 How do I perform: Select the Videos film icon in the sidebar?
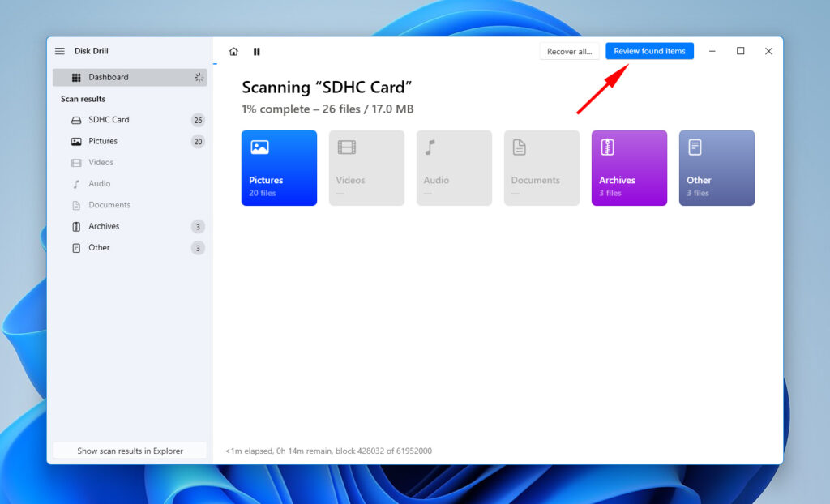point(75,162)
